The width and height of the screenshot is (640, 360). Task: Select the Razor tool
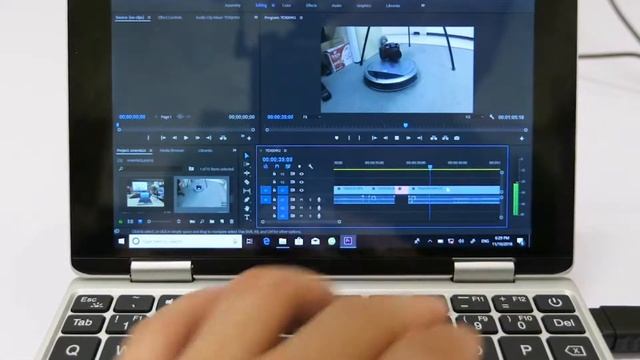[247, 182]
